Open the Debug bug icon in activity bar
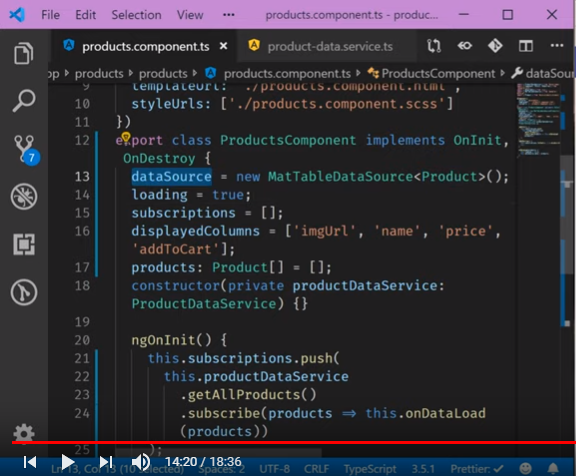The height and width of the screenshot is (476, 576). [x=24, y=196]
